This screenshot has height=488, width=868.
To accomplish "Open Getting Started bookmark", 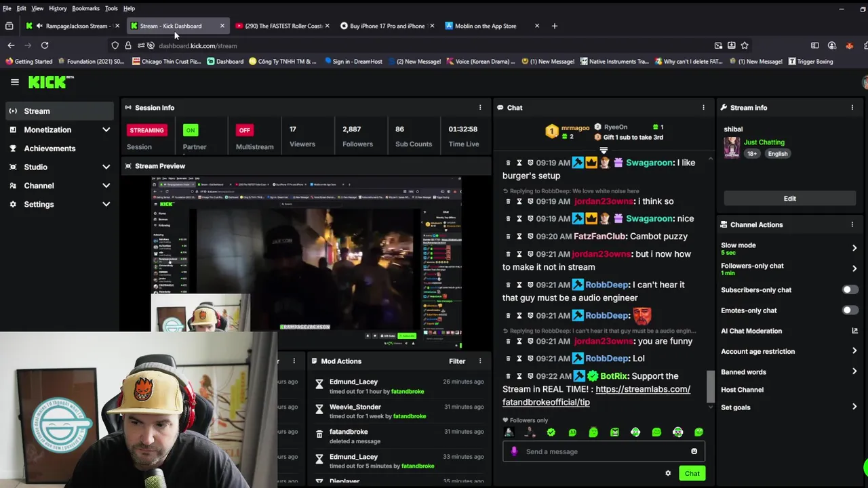I will [x=28, y=62].
